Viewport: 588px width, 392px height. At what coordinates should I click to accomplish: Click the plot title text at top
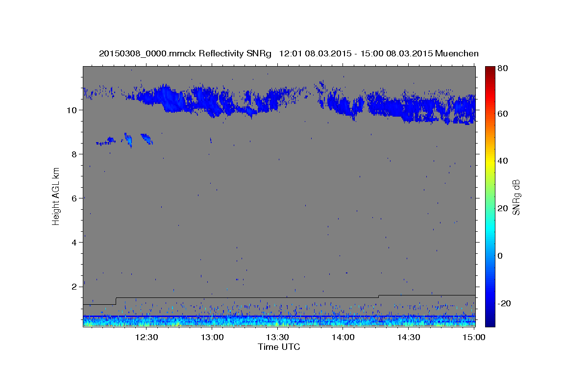point(289,53)
